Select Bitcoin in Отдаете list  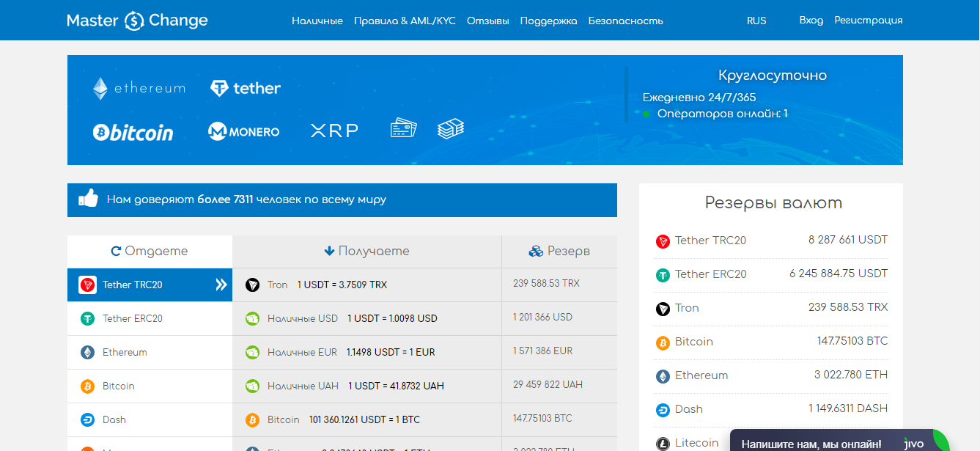point(150,386)
